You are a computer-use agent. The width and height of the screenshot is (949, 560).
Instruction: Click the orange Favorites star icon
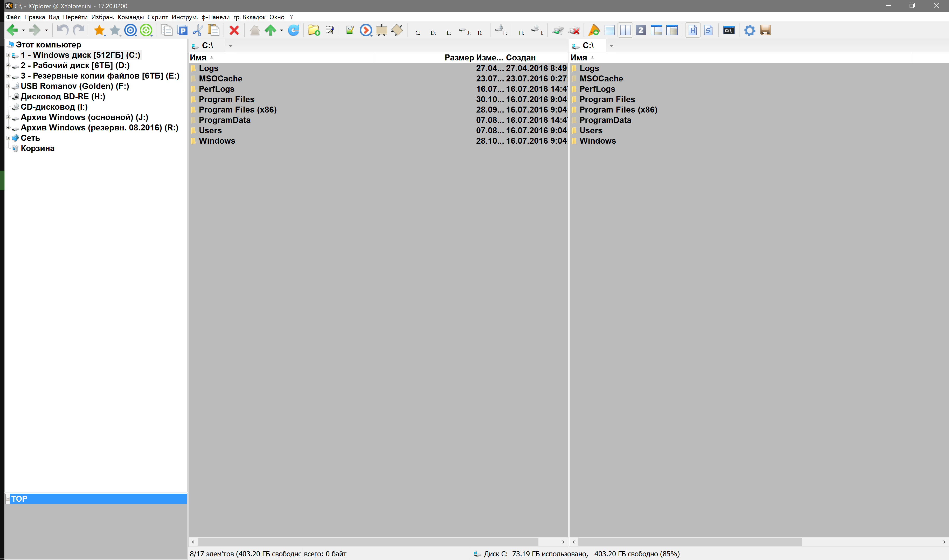pos(99,30)
